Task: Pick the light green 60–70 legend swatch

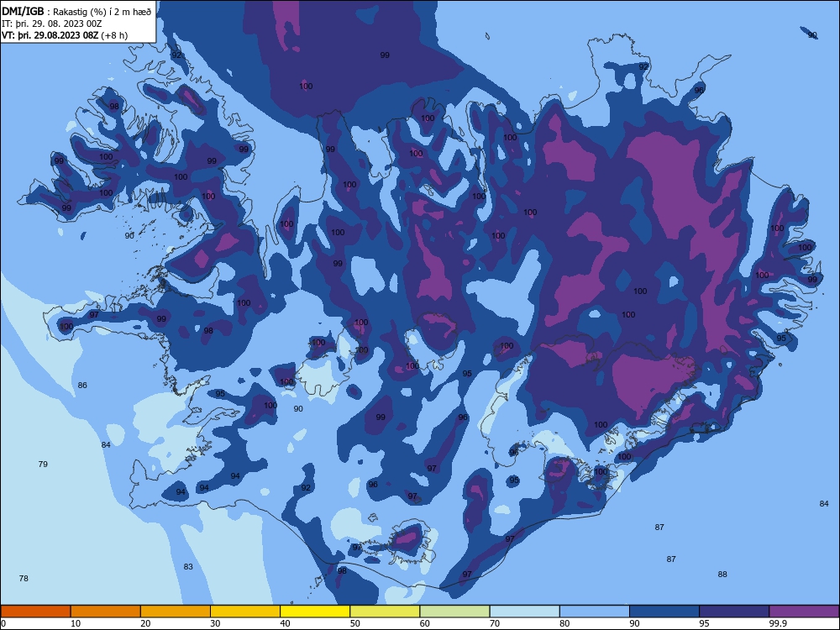Action: click(454, 612)
